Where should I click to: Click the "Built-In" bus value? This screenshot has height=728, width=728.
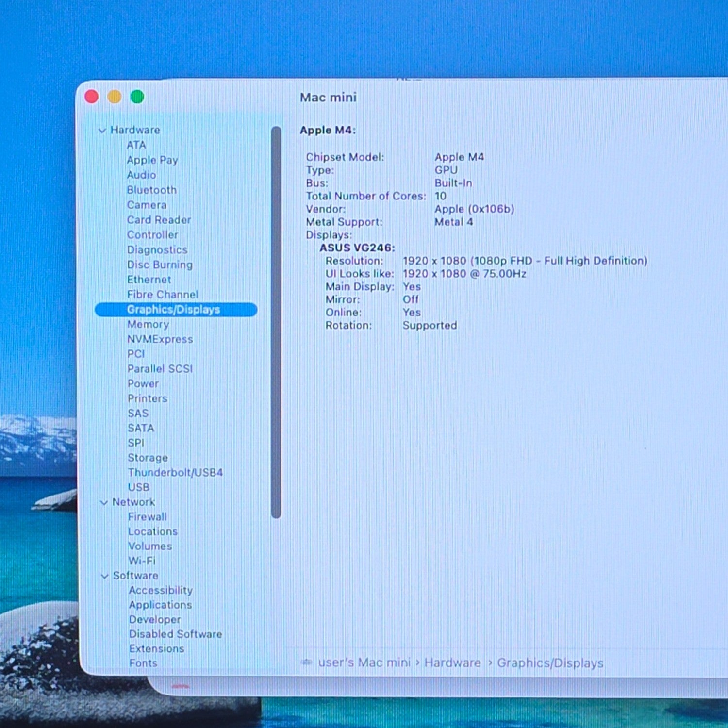pyautogui.click(x=453, y=183)
